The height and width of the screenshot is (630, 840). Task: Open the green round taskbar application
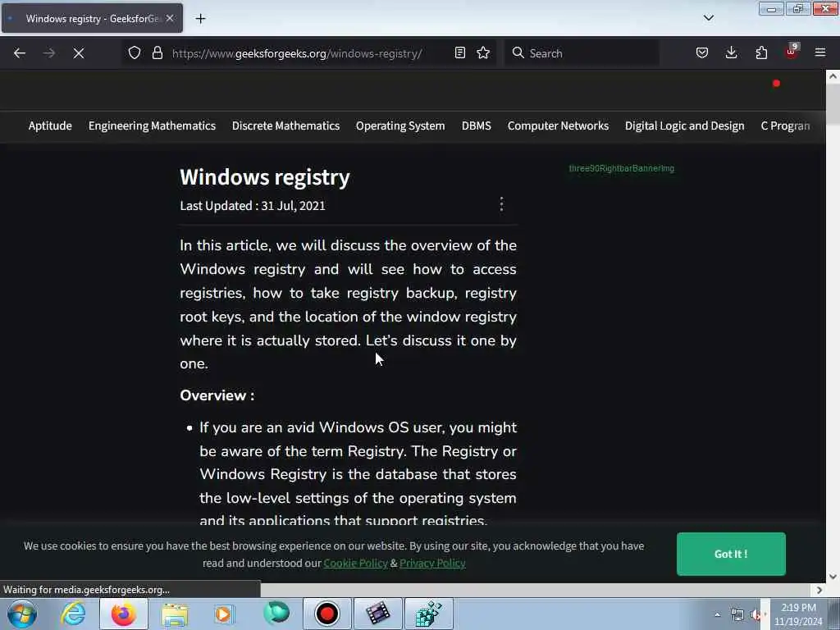pos(276,614)
